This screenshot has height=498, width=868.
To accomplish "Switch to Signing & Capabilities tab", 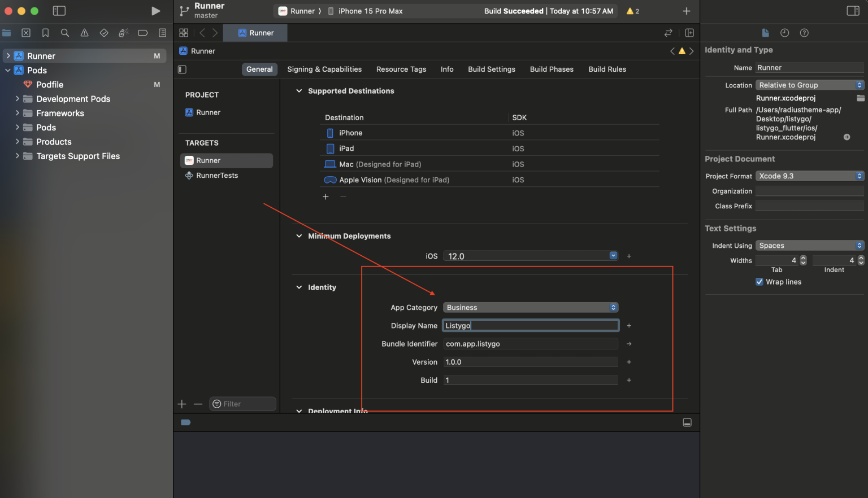I will (x=324, y=69).
